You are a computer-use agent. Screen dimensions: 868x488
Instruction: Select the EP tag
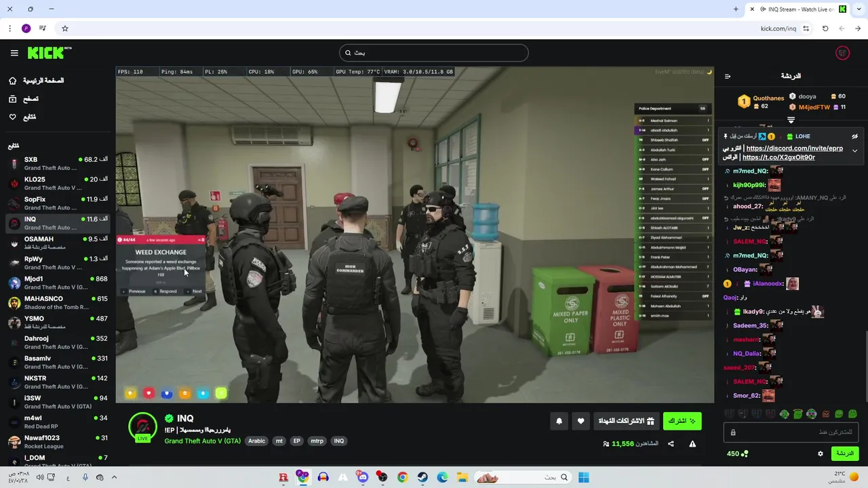pyautogui.click(x=296, y=441)
